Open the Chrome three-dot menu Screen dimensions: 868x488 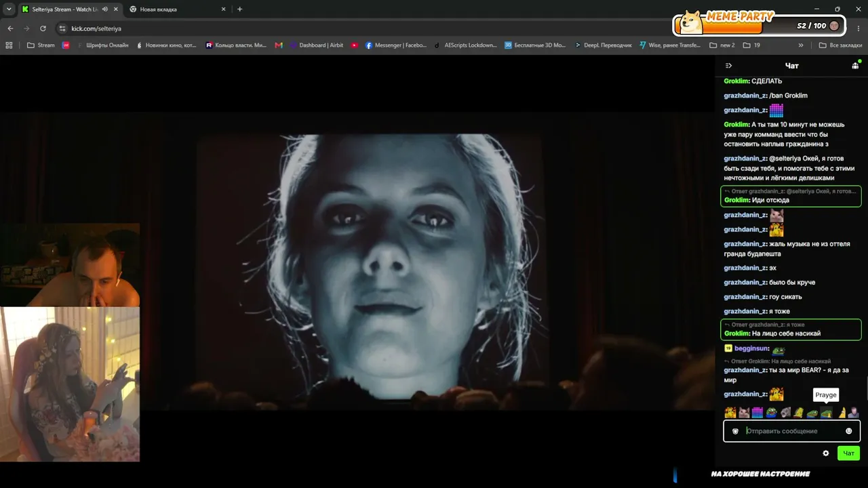pos(858,28)
